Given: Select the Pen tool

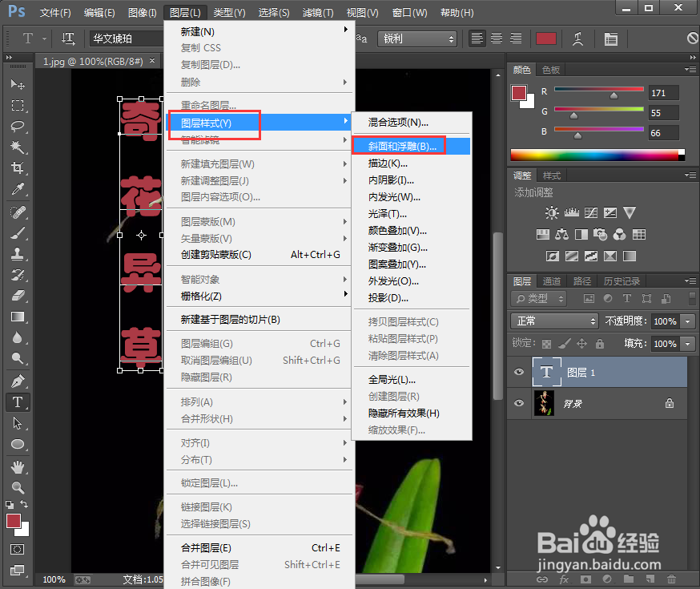Looking at the screenshot, I should click(x=18, y=381).
